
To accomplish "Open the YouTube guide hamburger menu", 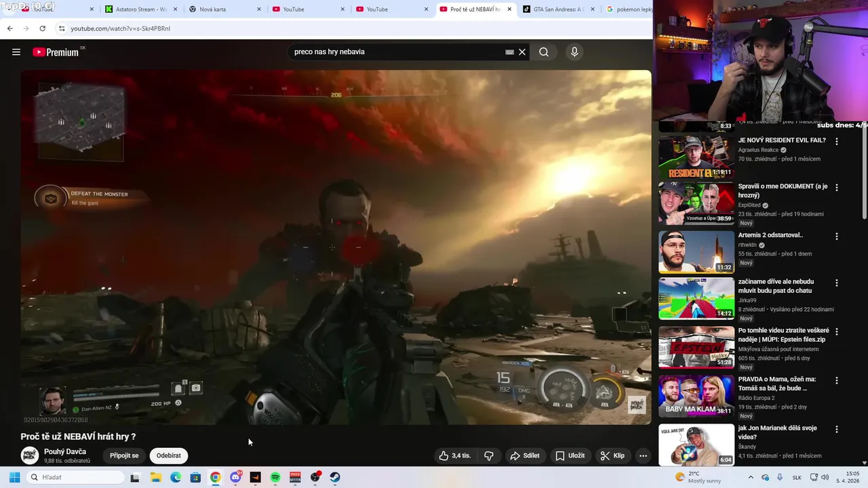I will pos(16,52).
